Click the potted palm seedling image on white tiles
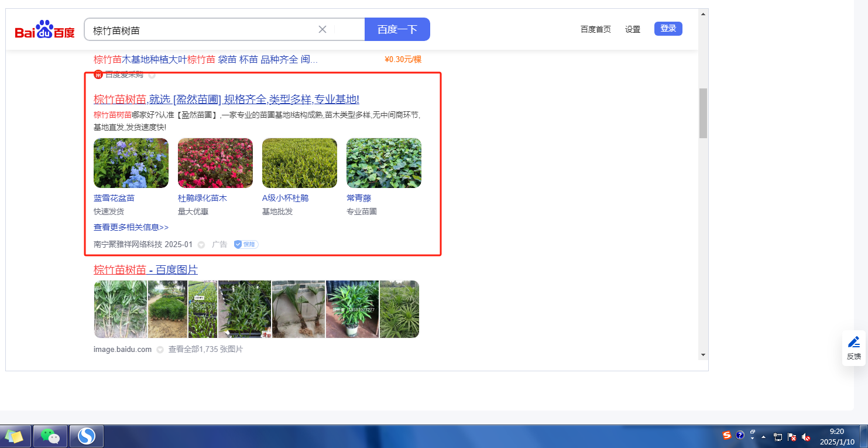This screenshot has height=448, width=868. (x=299, y=309)
